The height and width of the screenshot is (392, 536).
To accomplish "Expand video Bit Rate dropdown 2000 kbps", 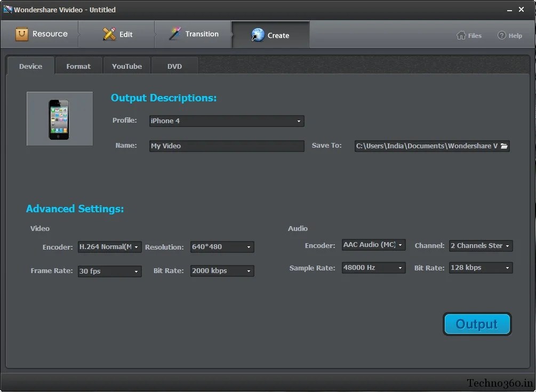I will (222, 271).
